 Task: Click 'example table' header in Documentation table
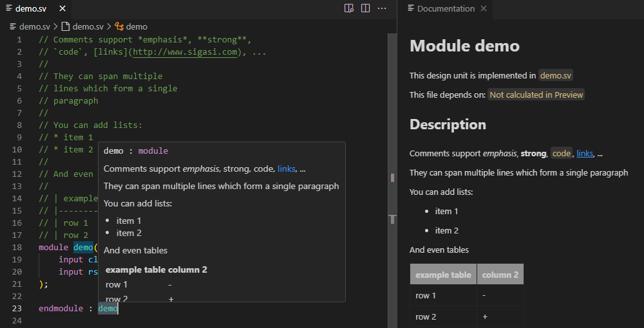pyautogui.click(x=443, y=275)
